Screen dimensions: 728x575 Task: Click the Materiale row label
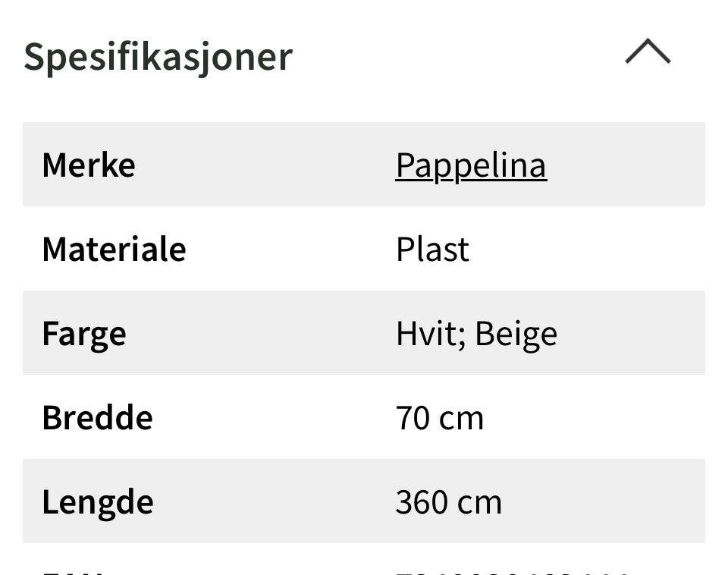point(114,248)
